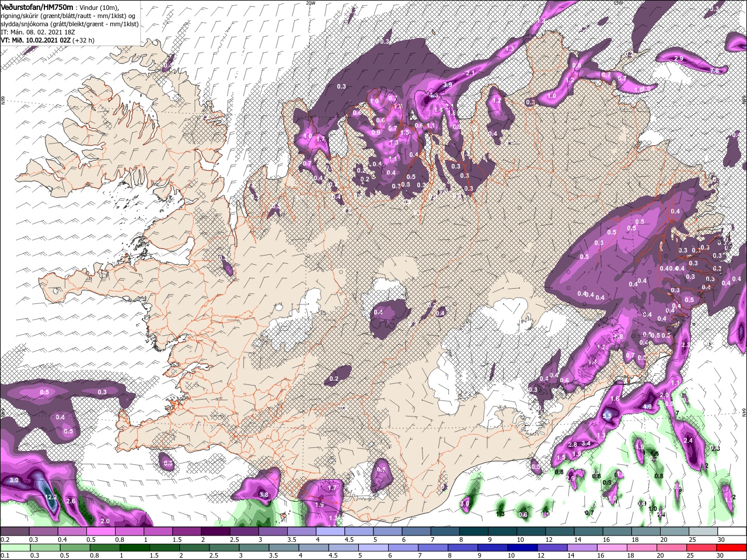Pick the upper scale swatch between 8 and 9
Screen dimensions: 747x560
coord(473,531)
